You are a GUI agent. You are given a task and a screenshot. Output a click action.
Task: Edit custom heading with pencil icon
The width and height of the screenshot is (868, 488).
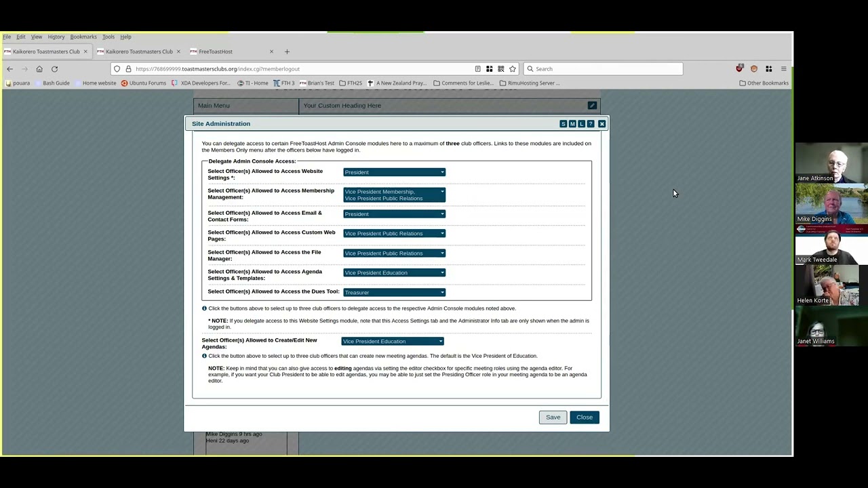tap(592, 106)
